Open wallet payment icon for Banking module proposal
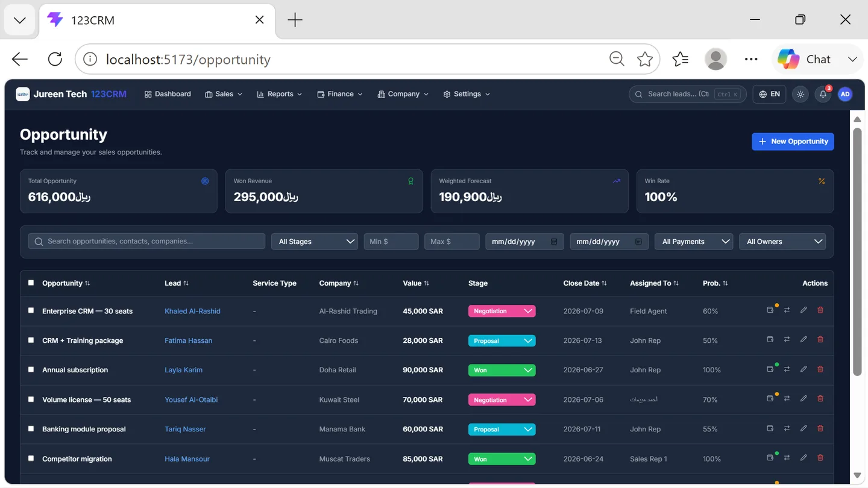Image resolution: width=868 pixels, height=488 pixels. click(770, 428)
